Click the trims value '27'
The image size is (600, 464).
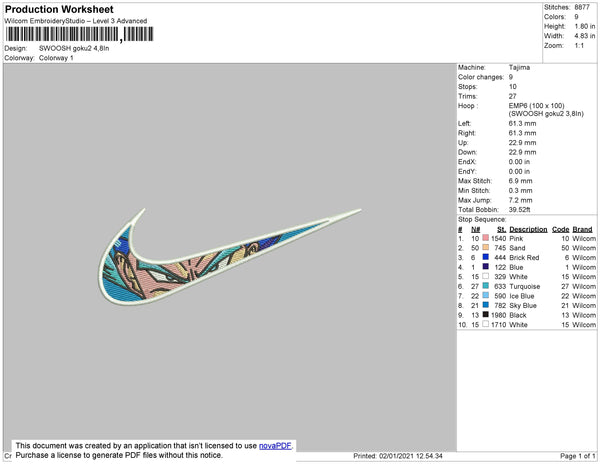512,96
